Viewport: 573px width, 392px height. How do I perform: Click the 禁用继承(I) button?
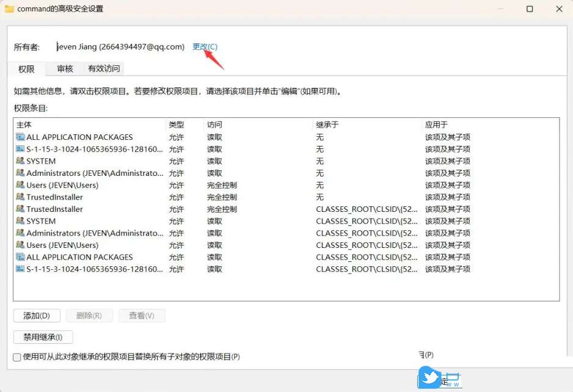point(42,336)
